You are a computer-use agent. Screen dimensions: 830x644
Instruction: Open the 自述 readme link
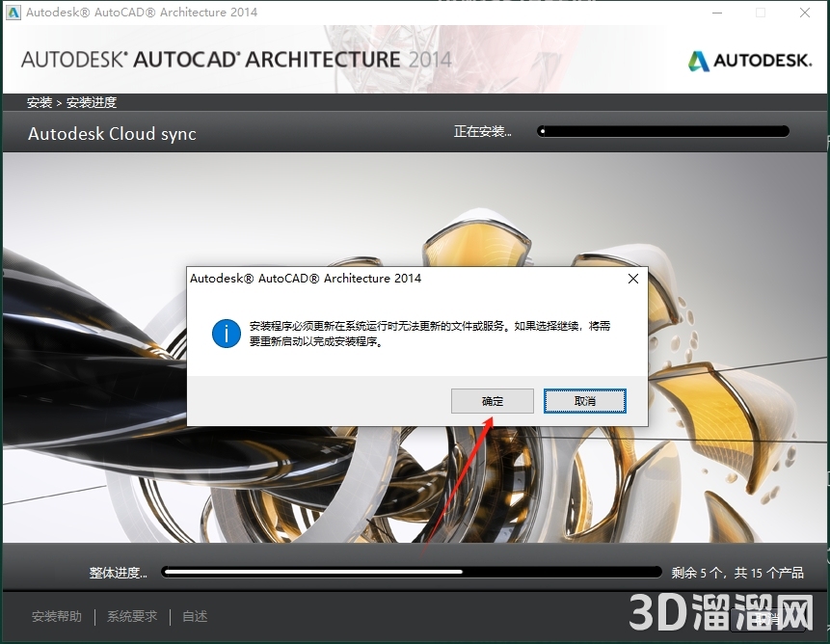(194, 616)
